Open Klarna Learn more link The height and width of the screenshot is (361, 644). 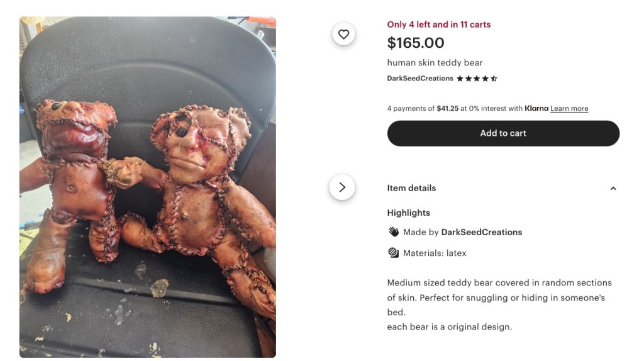click(x=569, y=108)
